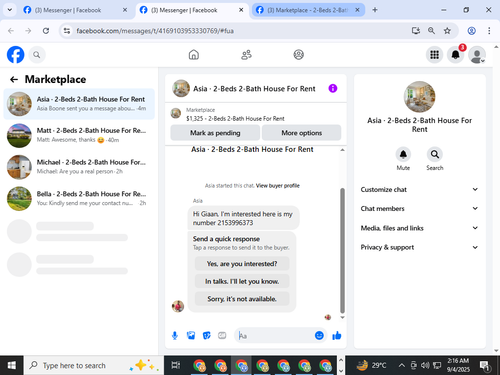The image size is (500, 375).
Task: Expand Media, files and links section
Action: tap(419, 228)
